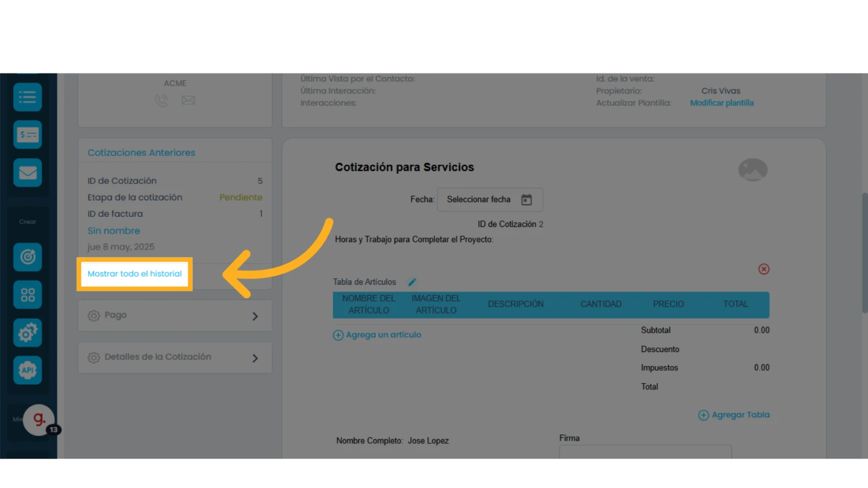Open the calendar icon in date field

(x=527, y=199)
